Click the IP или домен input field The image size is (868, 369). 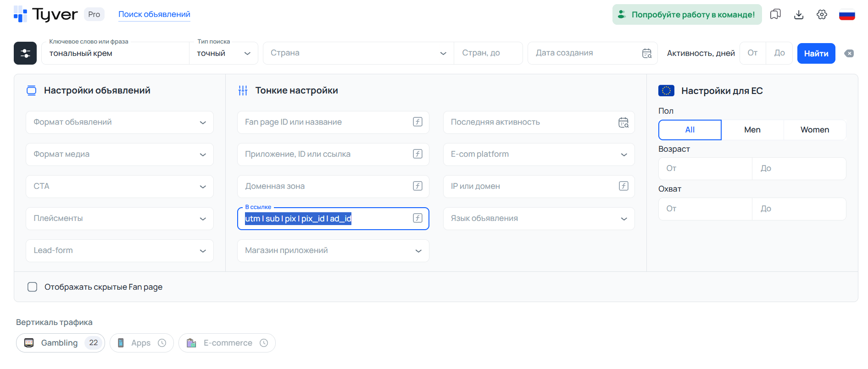[539, 187]
